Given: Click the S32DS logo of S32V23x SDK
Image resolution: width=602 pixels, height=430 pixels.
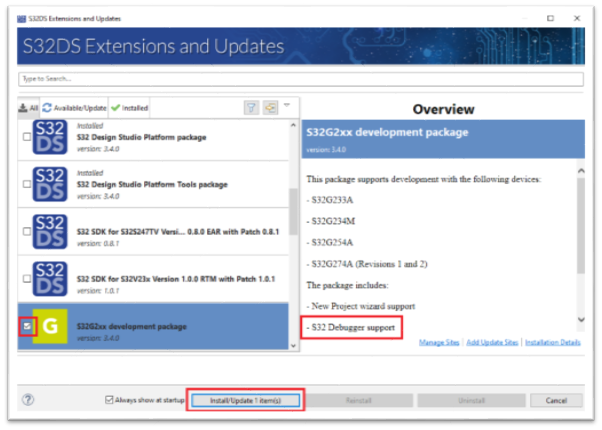Looking at the screenshot, I should 50,279.
